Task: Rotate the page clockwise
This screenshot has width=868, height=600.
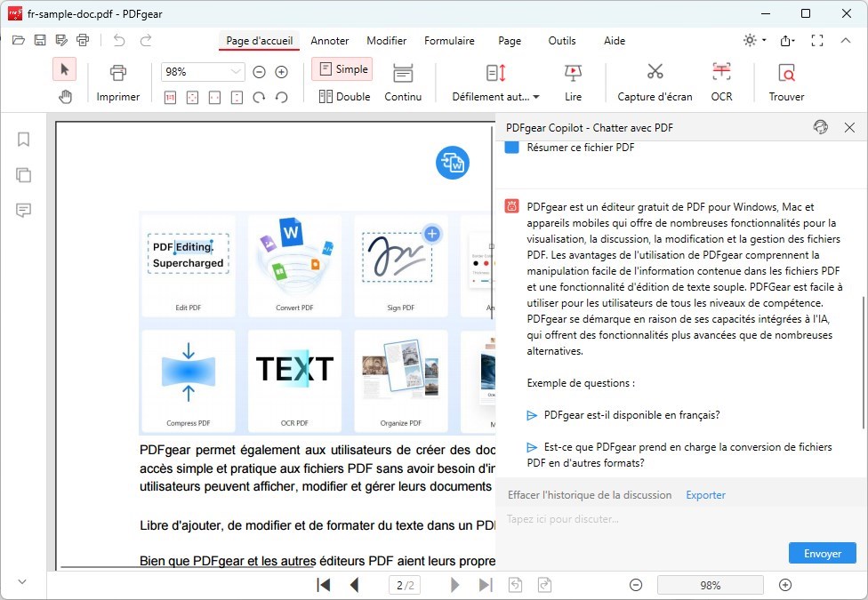Action: click(x=259, y=98)
